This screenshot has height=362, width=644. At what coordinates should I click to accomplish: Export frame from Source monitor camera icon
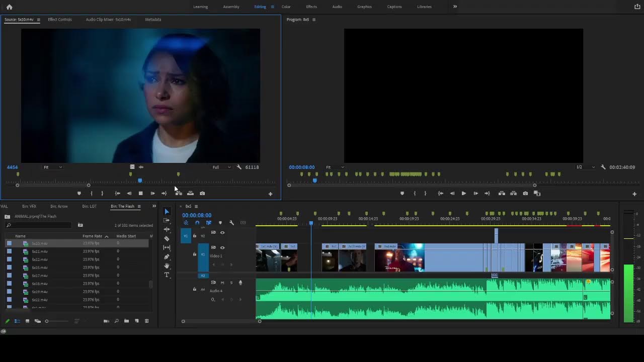pos(202,193)
